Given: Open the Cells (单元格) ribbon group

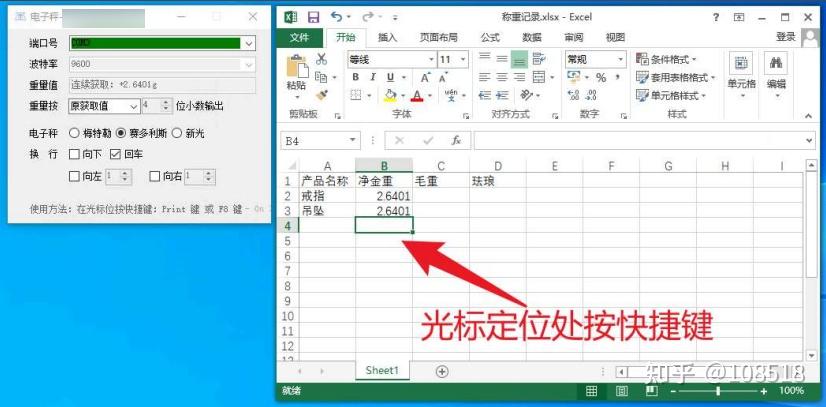Looking at the screenshot, I should pyautogui.click(x=741, y=74).
